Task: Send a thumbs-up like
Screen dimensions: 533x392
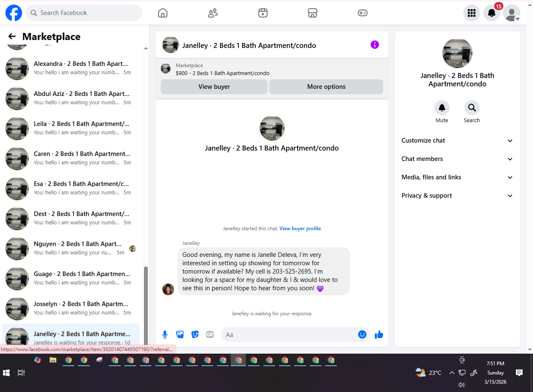Action: (x=379, y=334)
